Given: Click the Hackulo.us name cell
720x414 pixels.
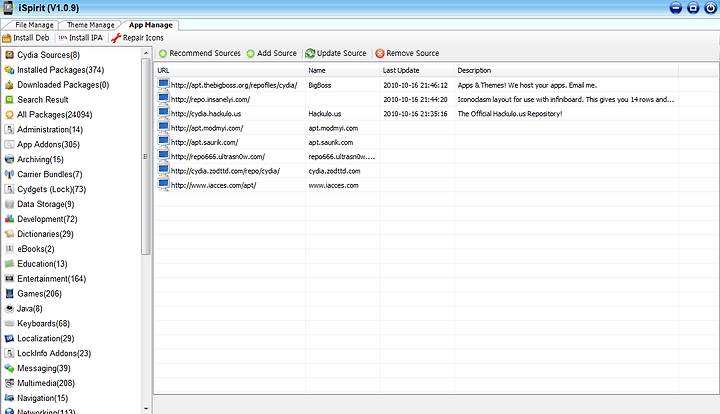Looking at the screenshot, I should (325, 114).
